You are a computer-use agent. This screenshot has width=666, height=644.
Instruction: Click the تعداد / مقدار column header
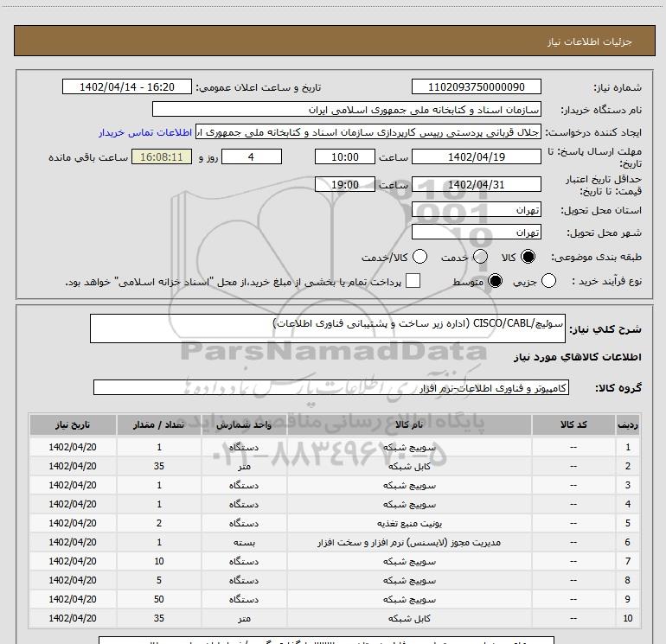(x=159, y=425)
